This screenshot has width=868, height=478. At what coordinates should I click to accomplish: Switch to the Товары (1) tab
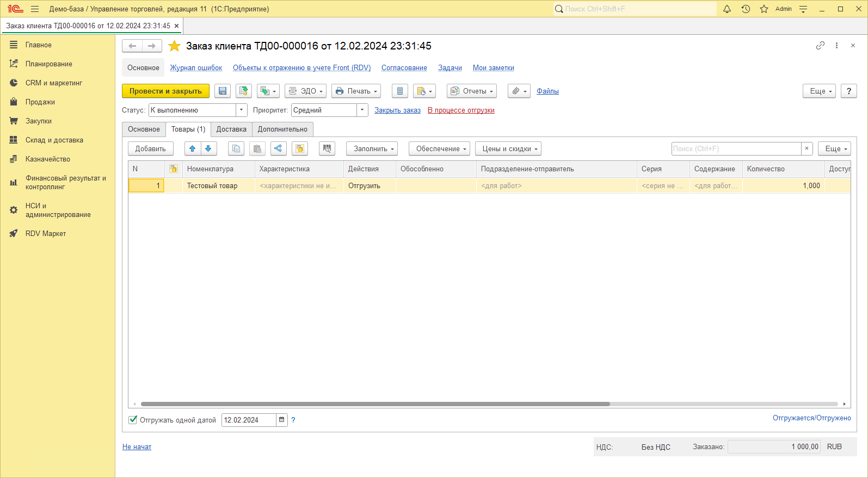point(188,129)
